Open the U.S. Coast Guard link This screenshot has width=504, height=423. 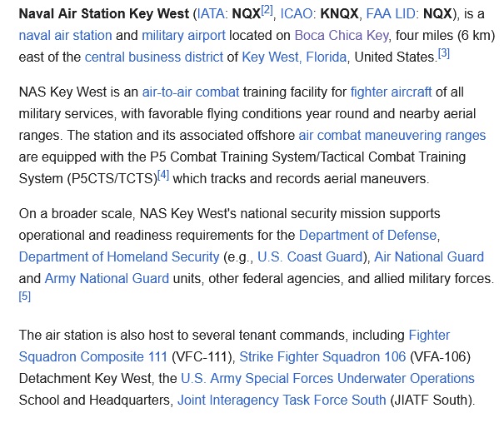(310, 257)
